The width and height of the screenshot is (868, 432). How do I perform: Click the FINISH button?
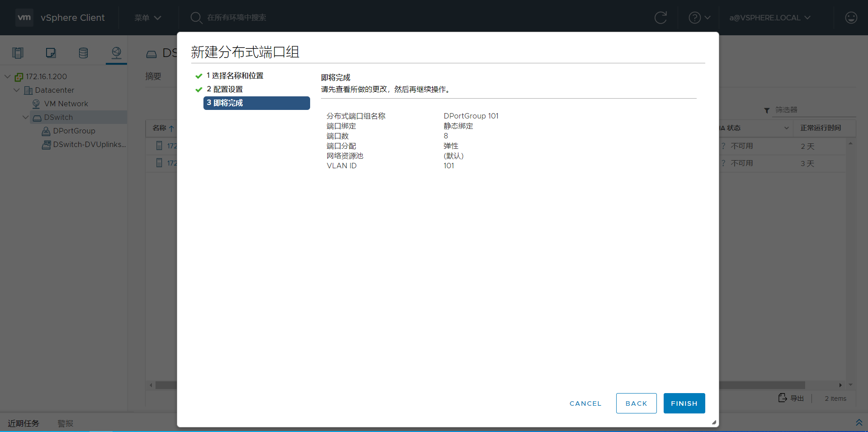[684, 403]
